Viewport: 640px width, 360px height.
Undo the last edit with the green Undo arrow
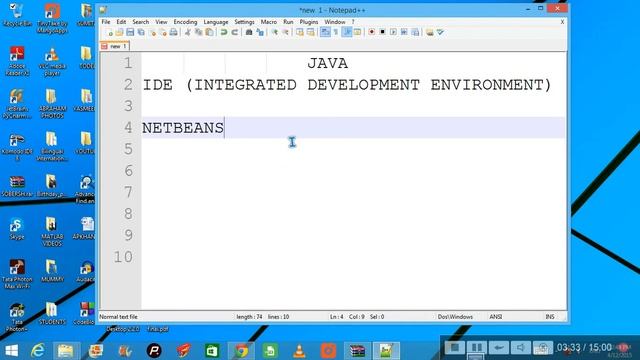[224, 32]
